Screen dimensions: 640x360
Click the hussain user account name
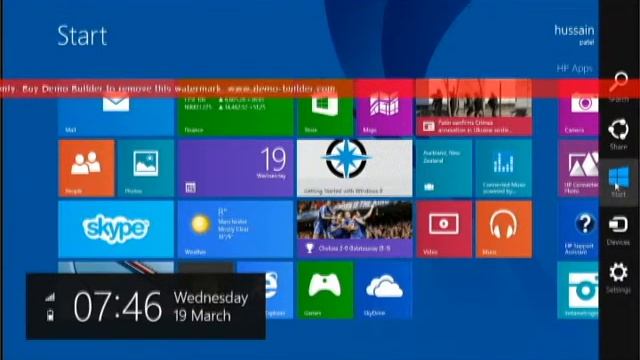[574, 30]
